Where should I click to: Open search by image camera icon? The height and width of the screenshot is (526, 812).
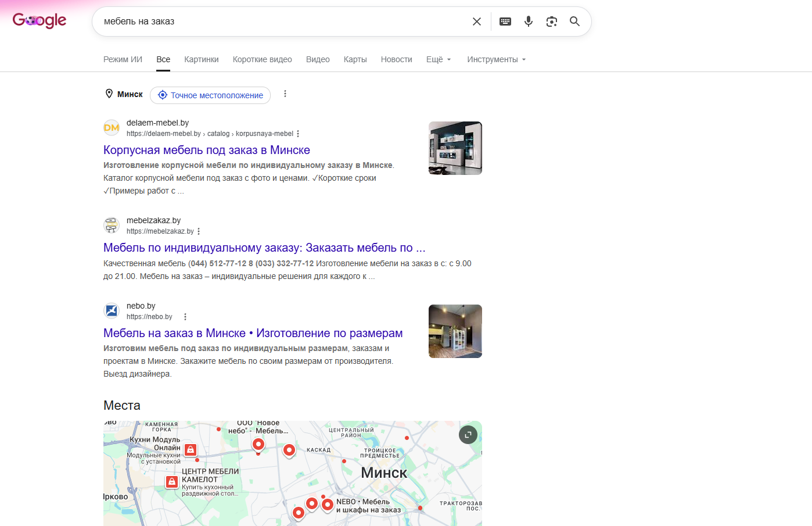point(552,22)
